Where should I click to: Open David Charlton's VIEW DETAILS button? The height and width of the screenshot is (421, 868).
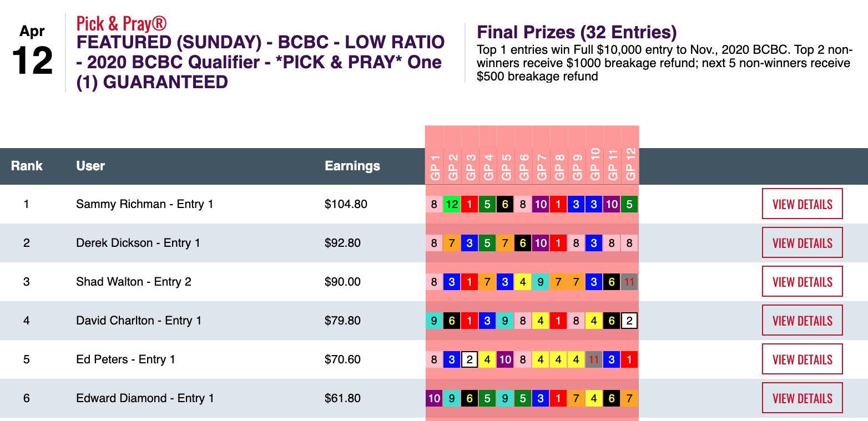pos(802,321)
